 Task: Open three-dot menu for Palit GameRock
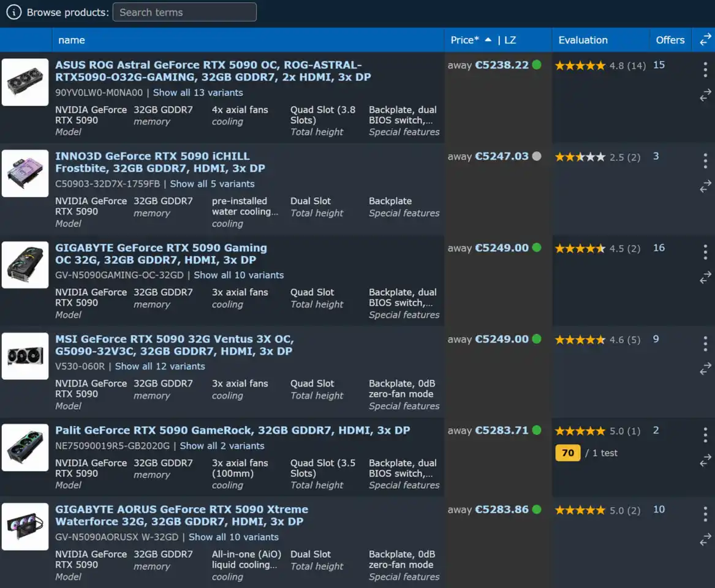click(705, 435)
